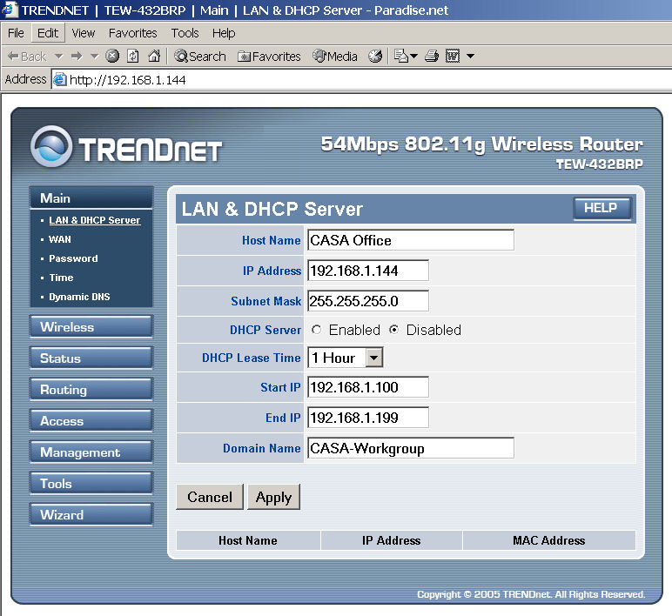Open the Time settings link
This screenshot has width=672, height=616.
(61, 278)
